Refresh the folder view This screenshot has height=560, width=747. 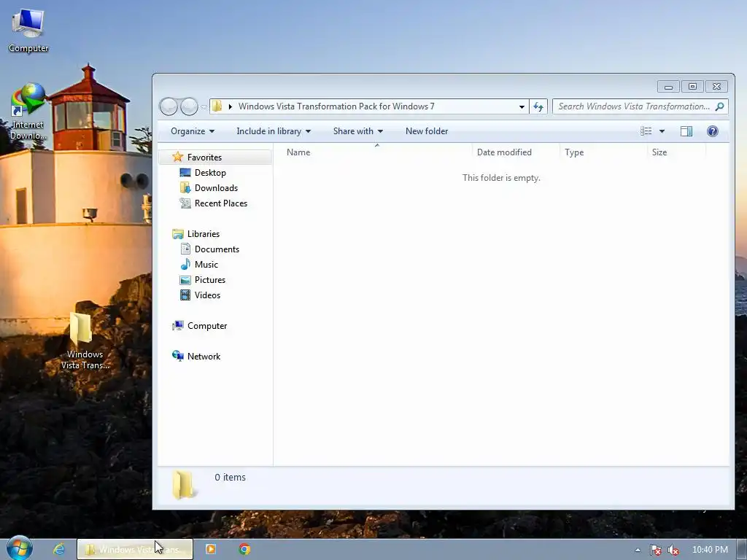tap(538, 106)
